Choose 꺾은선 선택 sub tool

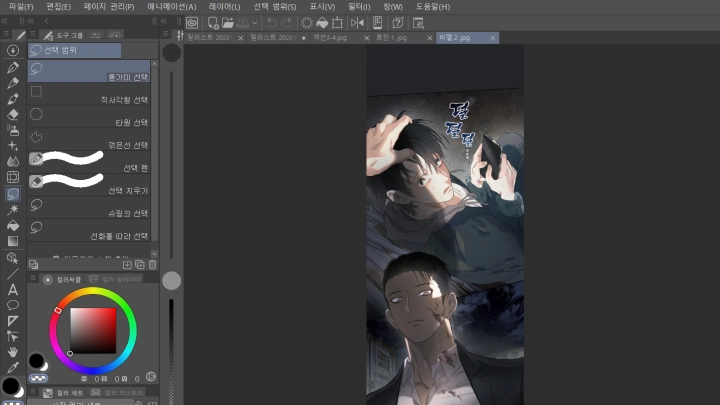click(x=89, y=140)
